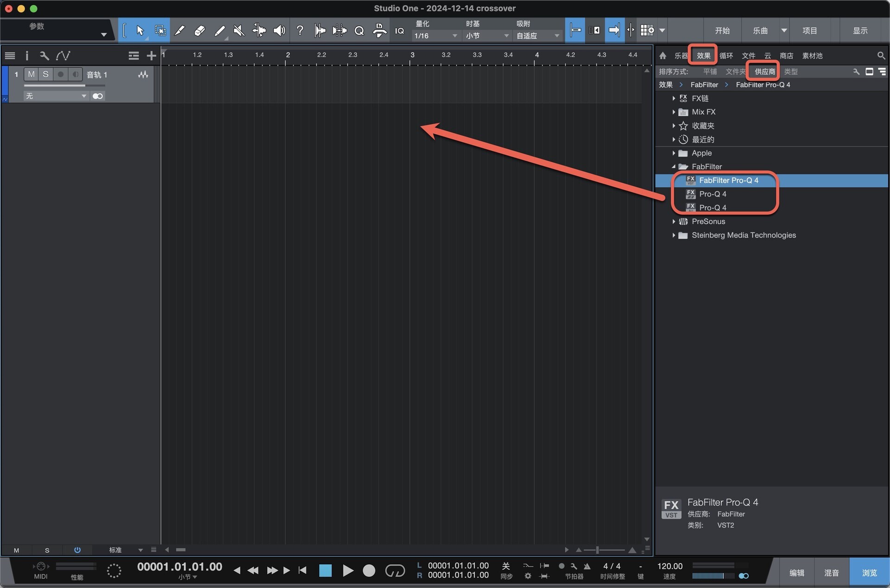Adjust the 音轨 1 volume fader
The width and height of the screenshot is (890, 588).
click(x=65, y=86)
